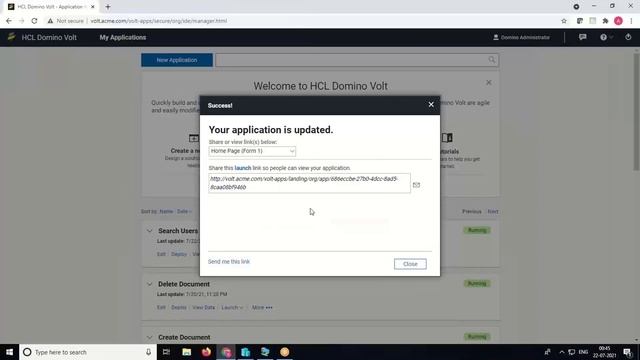
Task: Click the New Application button
Action: point(177,60)
